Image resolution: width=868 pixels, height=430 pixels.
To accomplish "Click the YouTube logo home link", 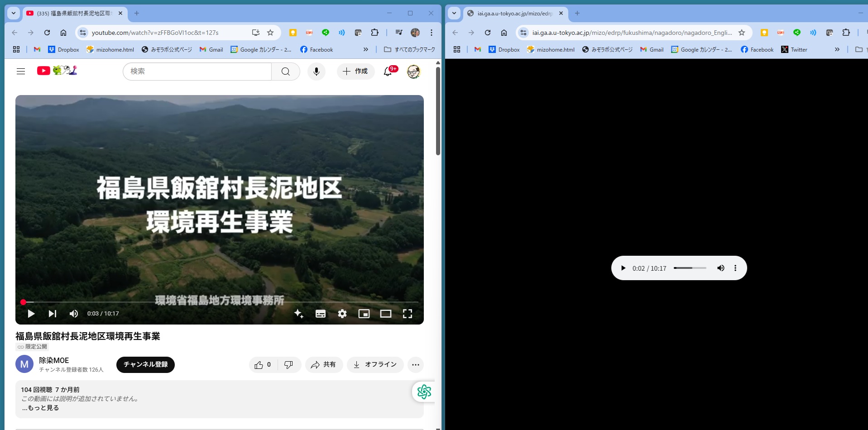I will tap(57, 71).
